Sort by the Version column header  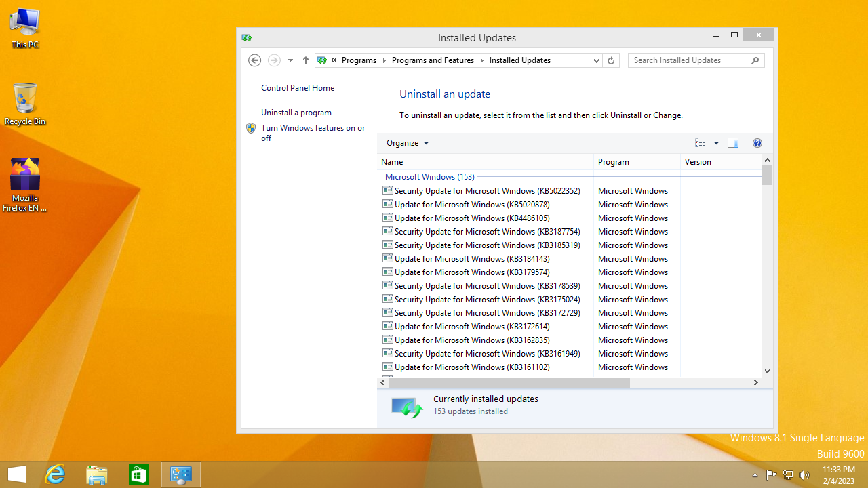pos(721,162)
